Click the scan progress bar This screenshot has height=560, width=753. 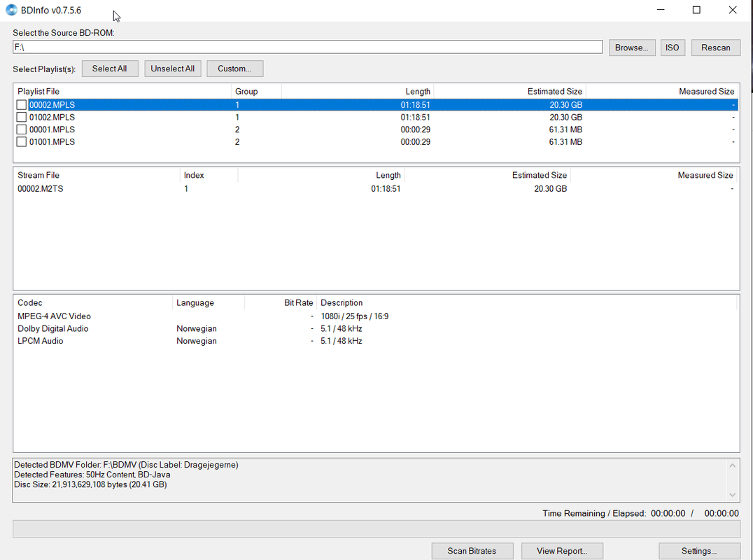[x=376, y=528]
